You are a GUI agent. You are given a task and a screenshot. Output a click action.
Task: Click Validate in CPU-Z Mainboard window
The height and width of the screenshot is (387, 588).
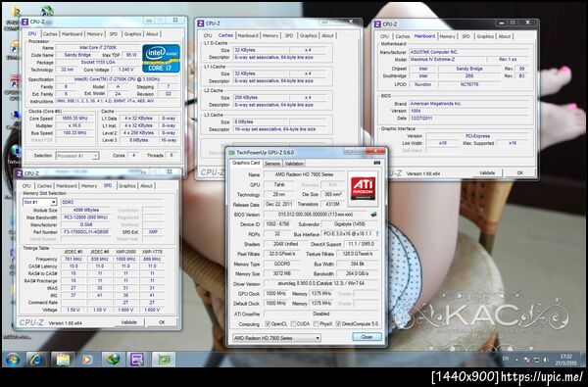pos(487,172)
